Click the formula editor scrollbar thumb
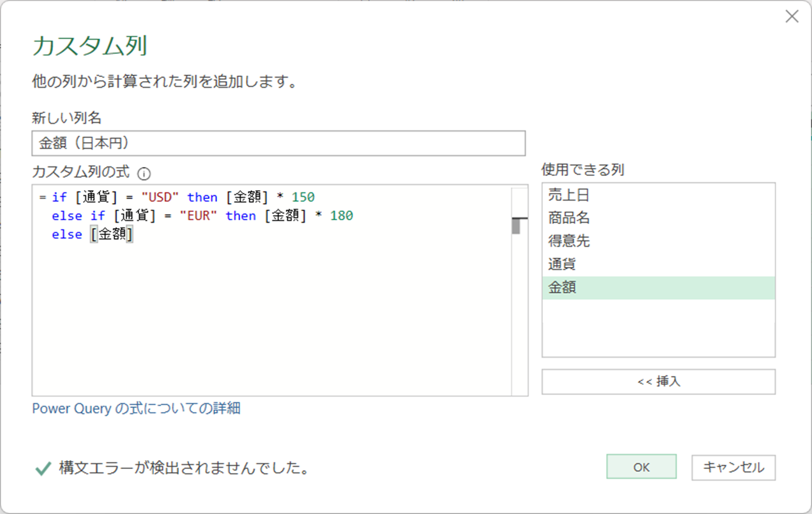The width and height of the screenshot is (812, 514). (x=516, y=226)
